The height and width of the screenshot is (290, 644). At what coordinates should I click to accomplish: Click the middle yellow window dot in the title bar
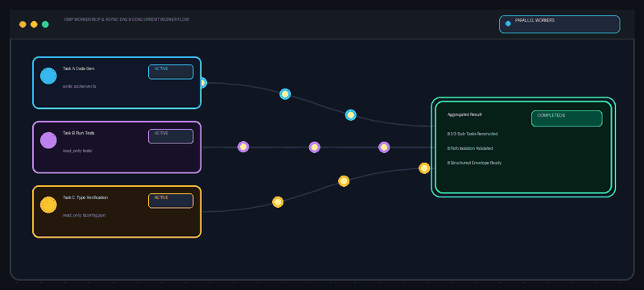(x=34, y=24)
